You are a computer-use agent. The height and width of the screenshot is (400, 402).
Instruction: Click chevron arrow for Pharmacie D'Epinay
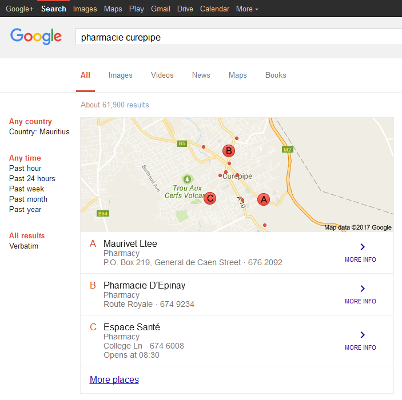click(x=362, y=288)
